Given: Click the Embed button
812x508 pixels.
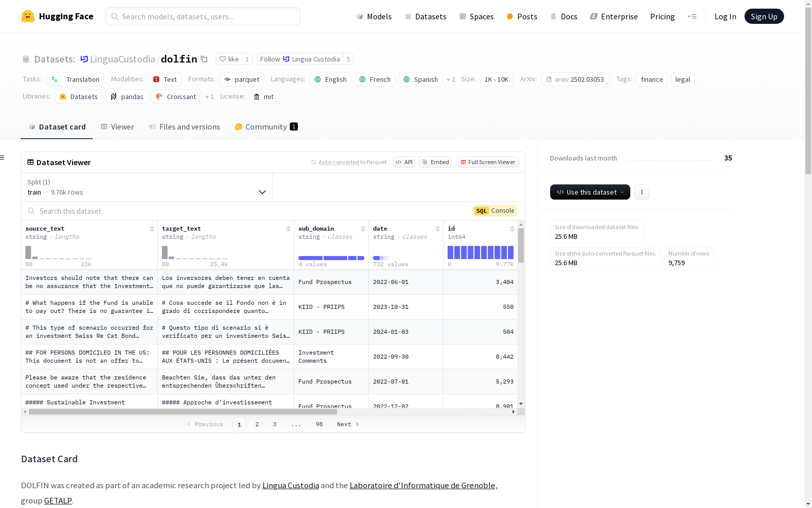Looking at the screenshot, I should click(x=435, y=162).
